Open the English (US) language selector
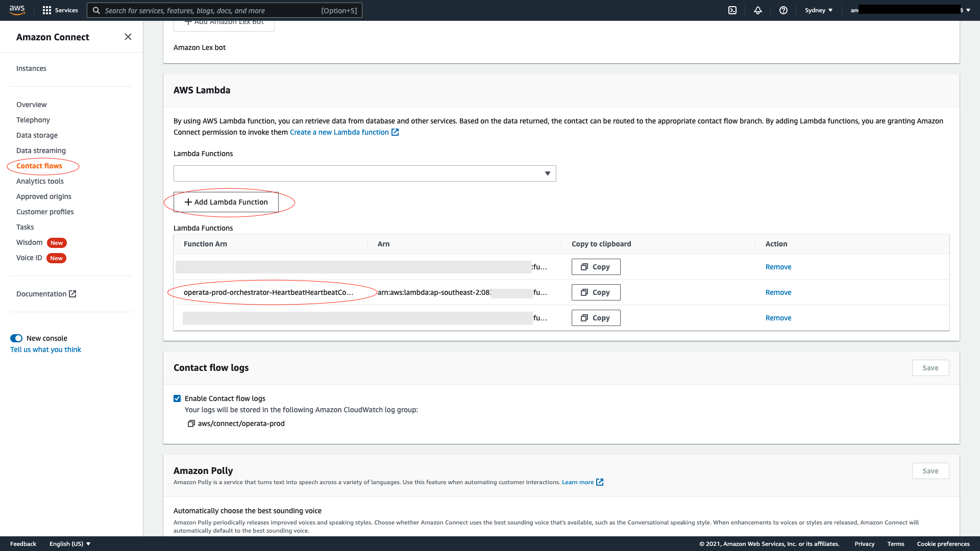980x551 pixels. [x=69, y=544]
